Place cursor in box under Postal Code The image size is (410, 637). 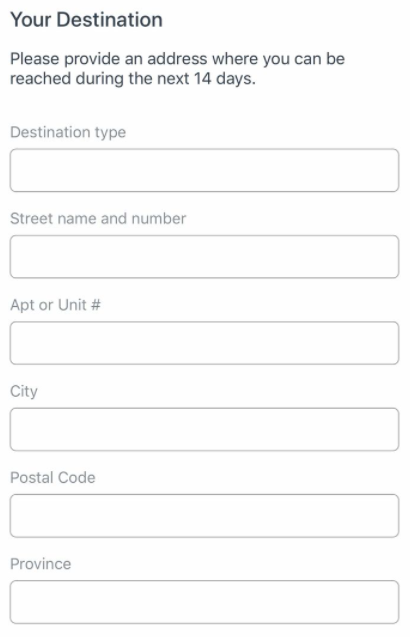pos(204,516)
